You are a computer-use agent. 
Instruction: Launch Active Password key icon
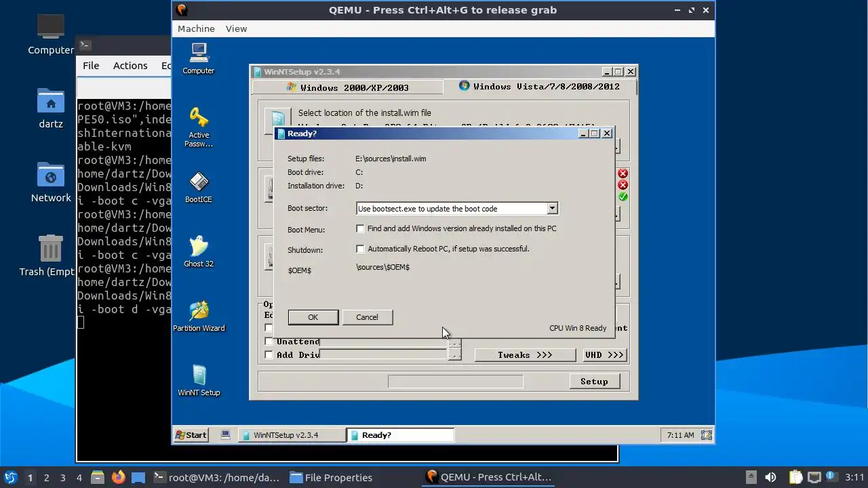click(x=199, y=127)
